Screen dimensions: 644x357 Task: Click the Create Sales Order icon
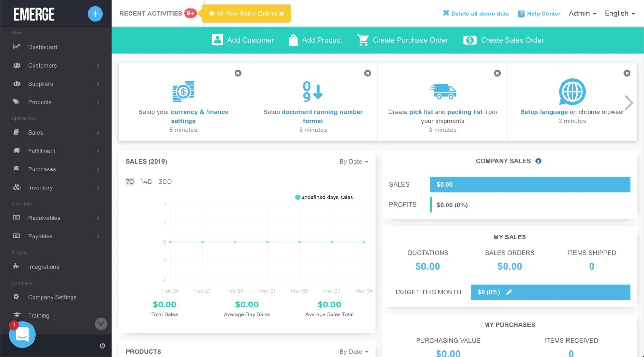click(x=470, y=40)
